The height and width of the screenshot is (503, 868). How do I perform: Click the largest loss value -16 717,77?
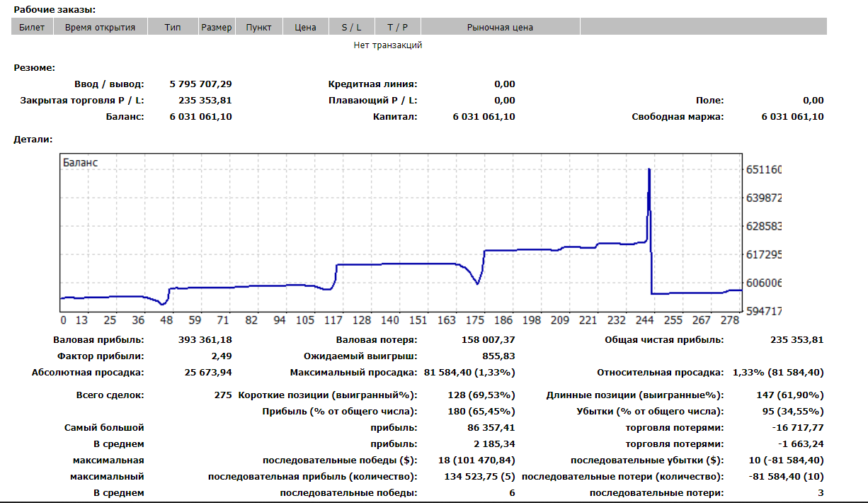point(798,428)
